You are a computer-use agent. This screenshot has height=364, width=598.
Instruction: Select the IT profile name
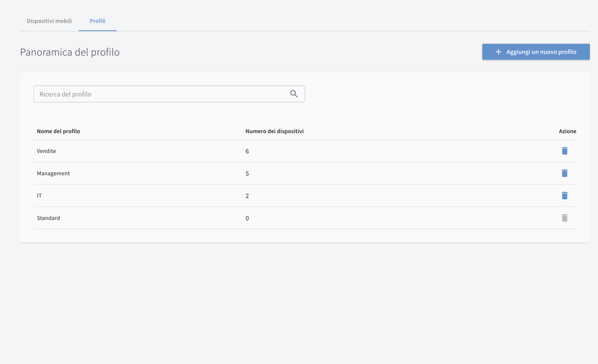click(39, 196)
